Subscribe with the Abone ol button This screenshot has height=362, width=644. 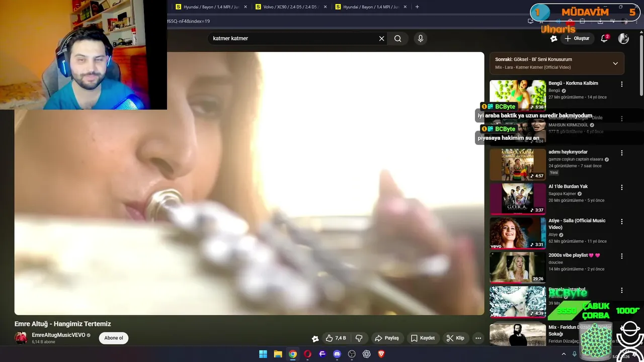(x=114, y=338)
